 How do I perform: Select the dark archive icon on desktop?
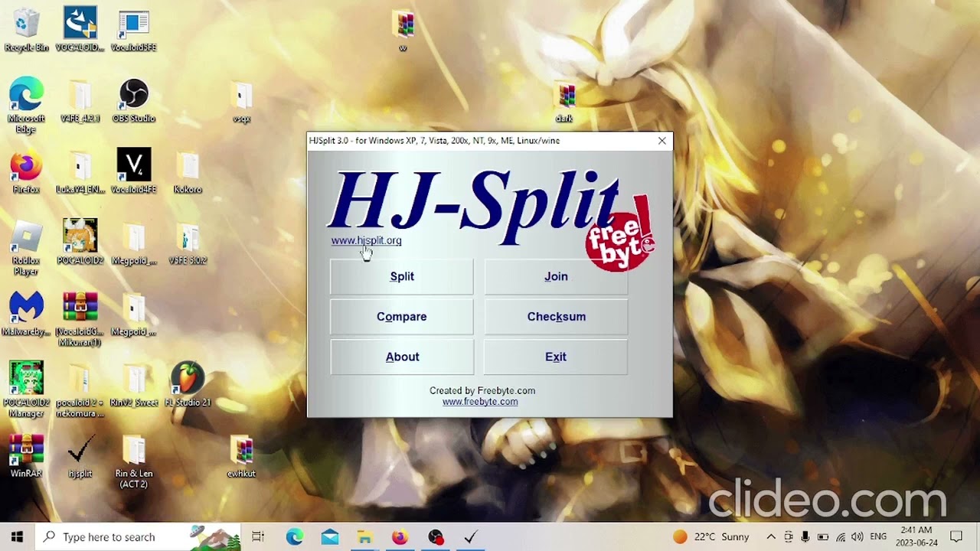click(564, 102)
